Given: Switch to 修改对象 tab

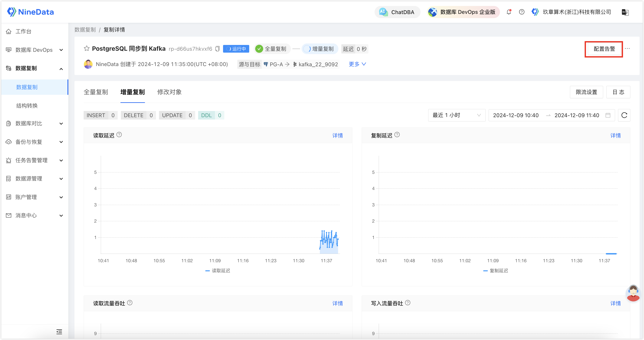Looking at the screenshot, I should (169, 92).
